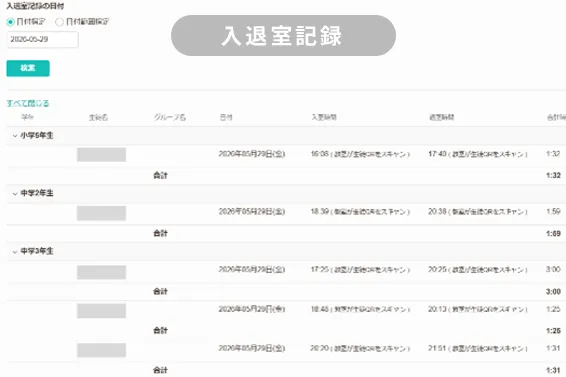Click the すべて閉じる link
Image resolution: width=566 pixels, height=377 pixels.
[28, 103]
